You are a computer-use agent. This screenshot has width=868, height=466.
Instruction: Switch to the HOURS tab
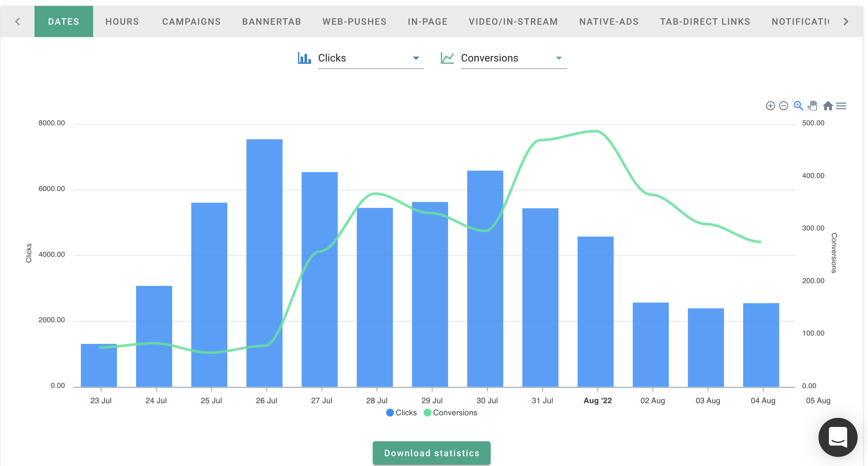tap(122, 21)
